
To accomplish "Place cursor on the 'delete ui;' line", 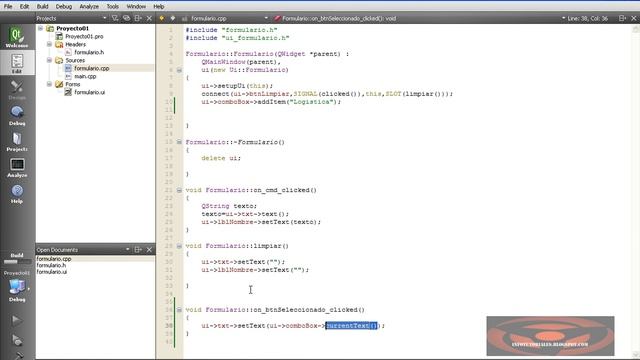I will pyautogui.click(x=221, y=158).
